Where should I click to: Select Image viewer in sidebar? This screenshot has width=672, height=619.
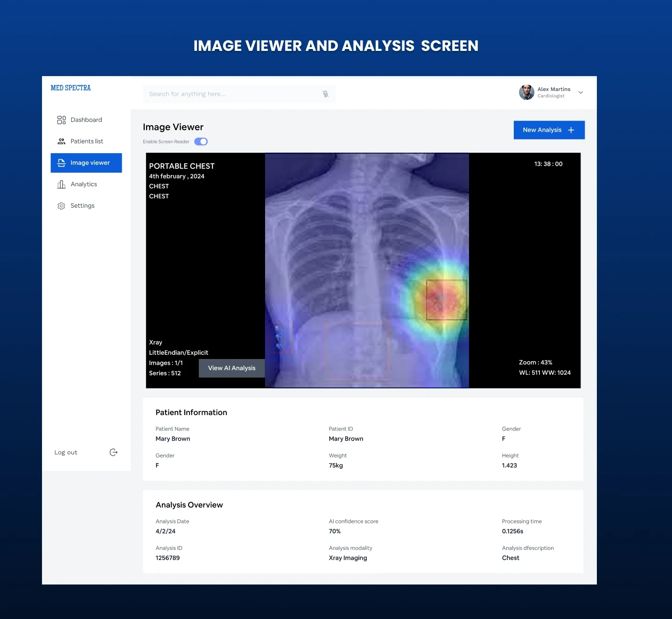[x=86, y=163]
